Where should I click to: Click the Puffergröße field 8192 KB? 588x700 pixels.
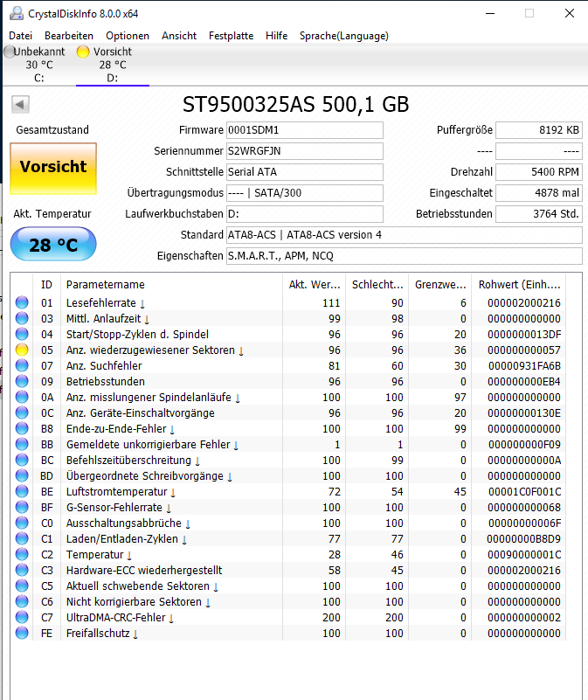tap(539, 130)
